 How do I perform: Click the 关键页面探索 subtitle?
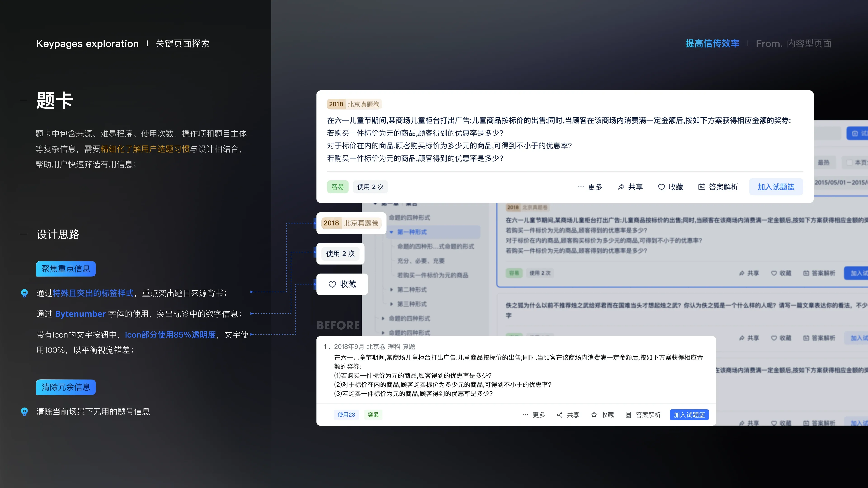point(182,43)
